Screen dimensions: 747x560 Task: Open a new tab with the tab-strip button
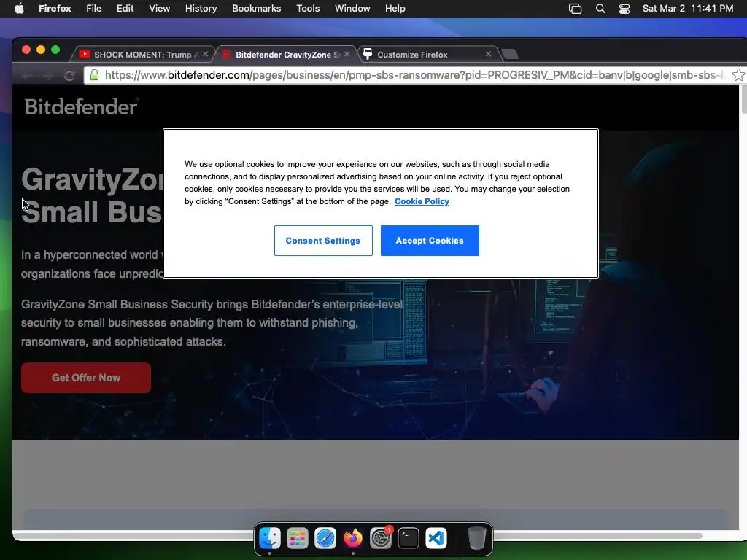[x=510, y=54]
